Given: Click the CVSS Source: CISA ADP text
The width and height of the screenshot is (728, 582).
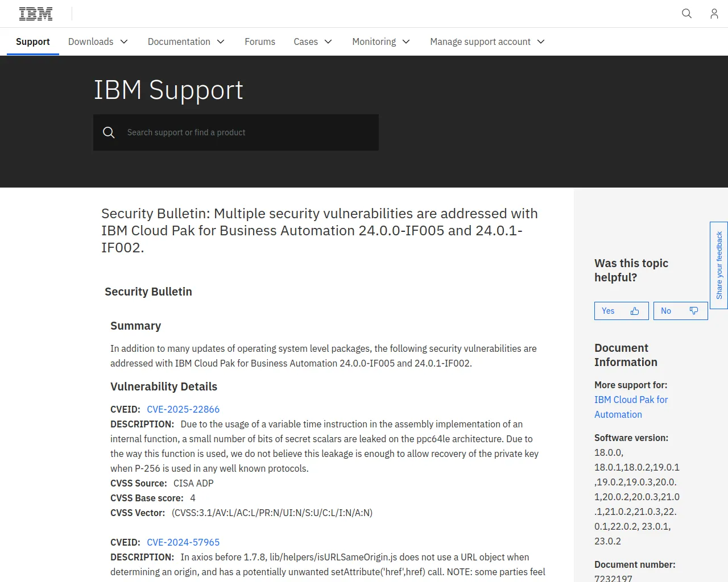Looking at the screenshot, I should [162, 483].
